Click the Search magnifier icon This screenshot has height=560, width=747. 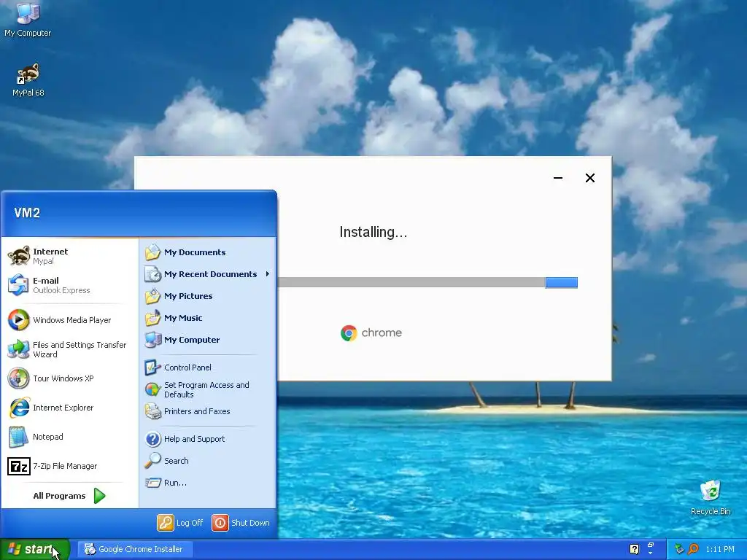153,461
